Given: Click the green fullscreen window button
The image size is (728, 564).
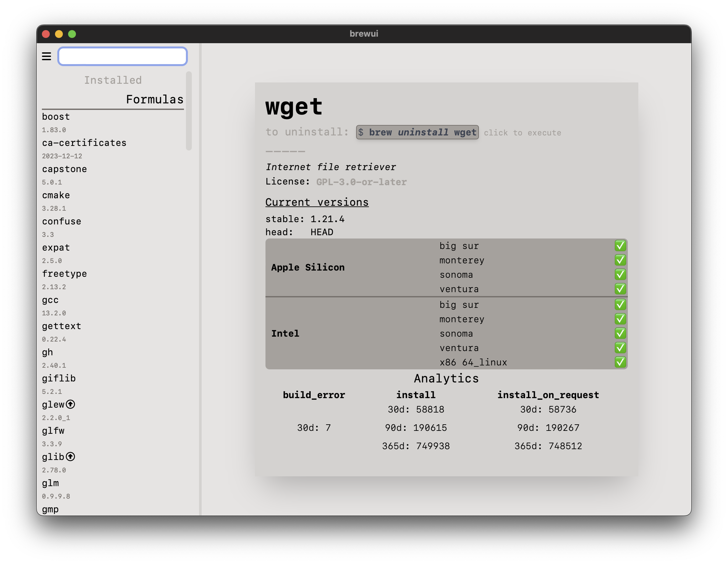Looking at the screenshot, I should (x=72, y=34).
